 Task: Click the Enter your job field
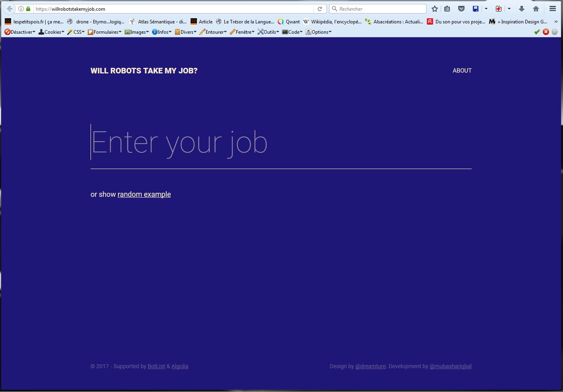point(281,142)
